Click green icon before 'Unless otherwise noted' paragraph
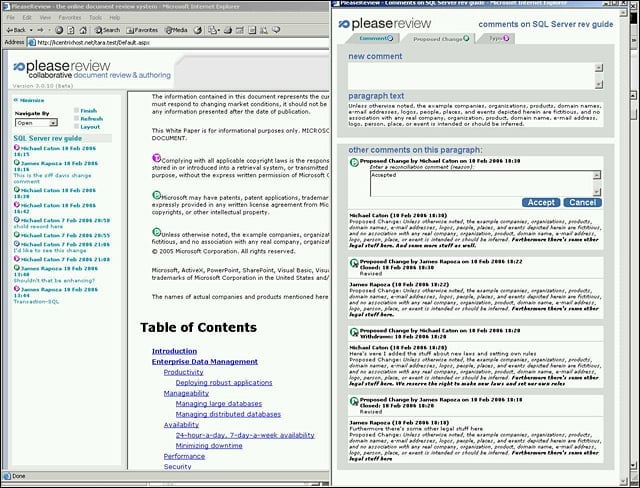Viewport: 640px width, 488px height. [x=156, y=232]
